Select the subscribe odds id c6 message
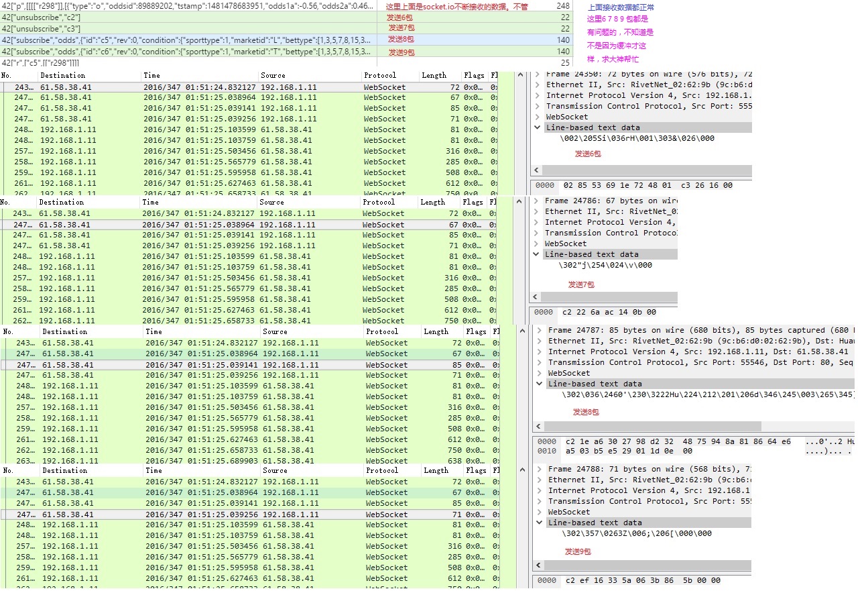Image resolution: width=868 pixels, height=595 pixels. [286, 51]
